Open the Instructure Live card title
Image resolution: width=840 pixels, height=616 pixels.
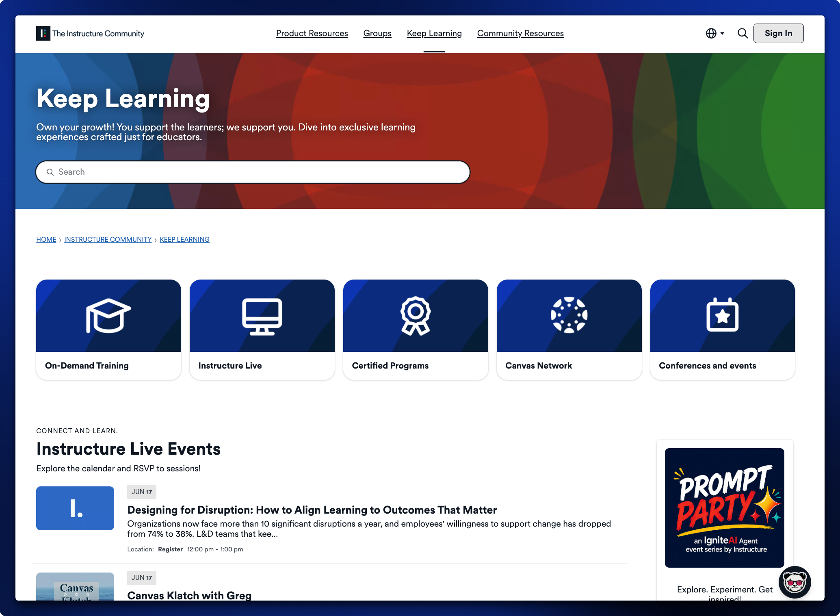230,365
